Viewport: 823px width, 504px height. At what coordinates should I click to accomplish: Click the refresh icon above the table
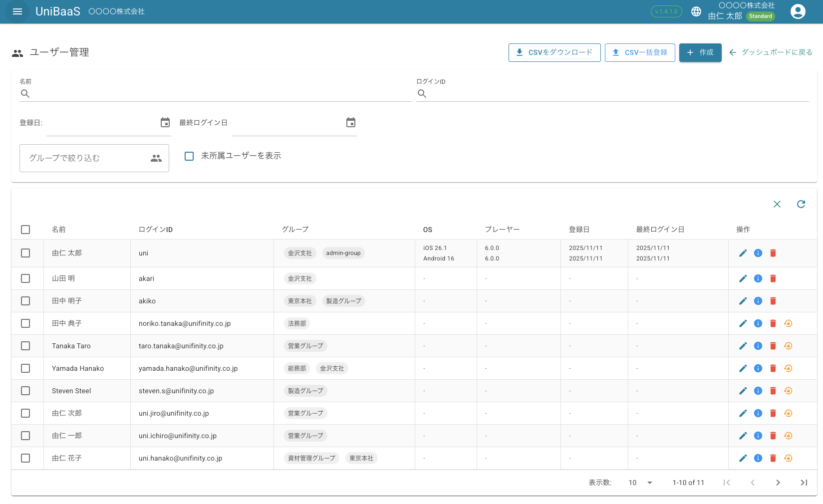tap(801, 204)
